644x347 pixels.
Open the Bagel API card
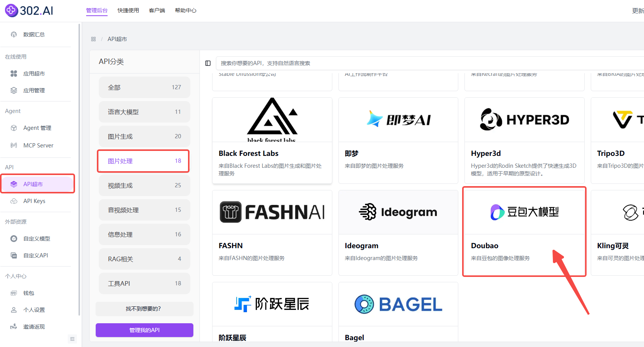click(x=398, y=312)
